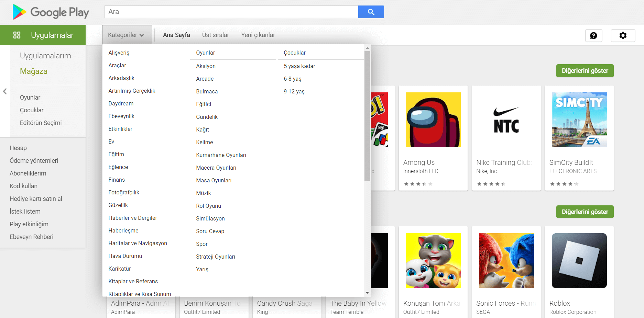Image resolution: width=644 pixels, height=318 pixels.
Task: Open the Nike Training Club icon
Action: click(x=506, y=120)
